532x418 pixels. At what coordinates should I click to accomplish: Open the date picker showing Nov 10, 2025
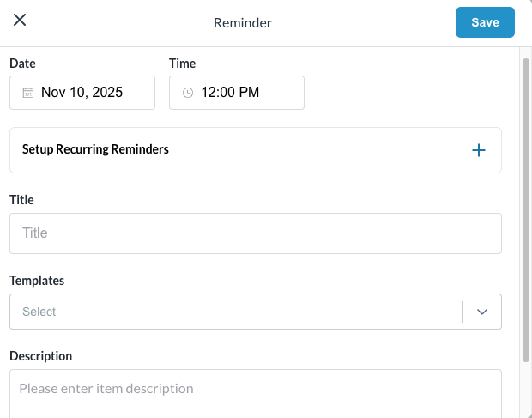click(82, 93)
